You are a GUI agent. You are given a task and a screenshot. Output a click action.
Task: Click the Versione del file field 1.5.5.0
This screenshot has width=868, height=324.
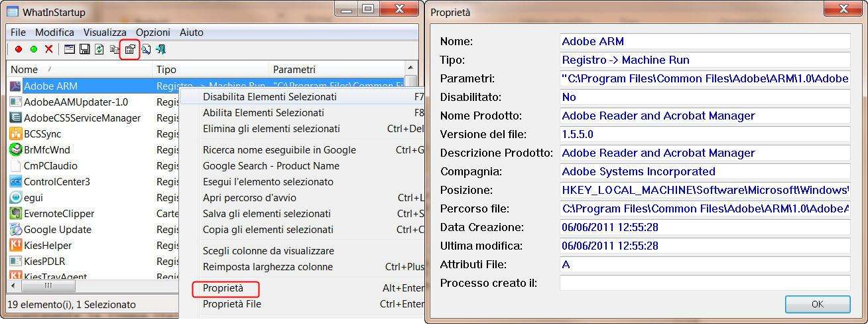705,134
